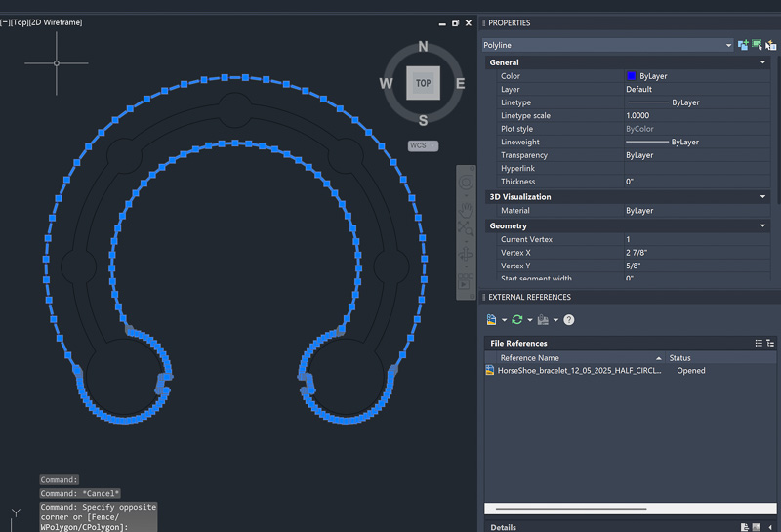Screen dimensions: 781x532
Task: Click the blue ByLayer color swatch
Action: coord(632,76)
